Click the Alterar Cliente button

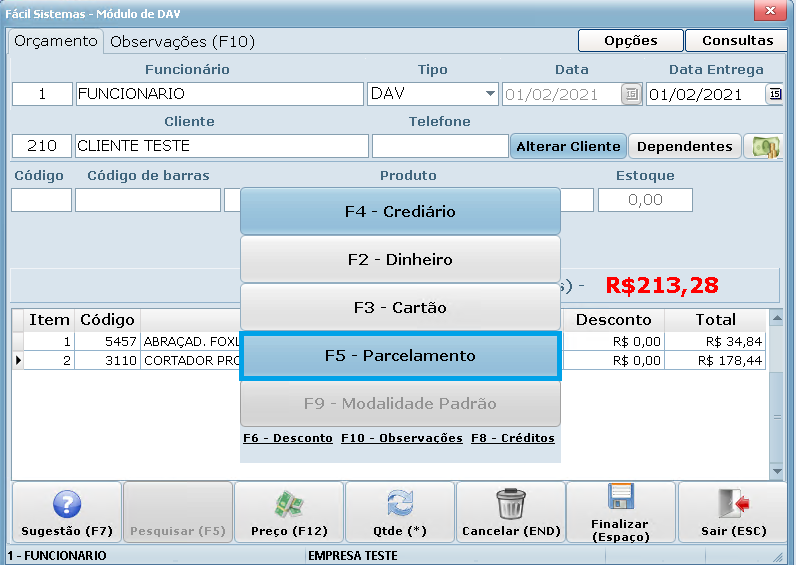click(x=568, y=146)
